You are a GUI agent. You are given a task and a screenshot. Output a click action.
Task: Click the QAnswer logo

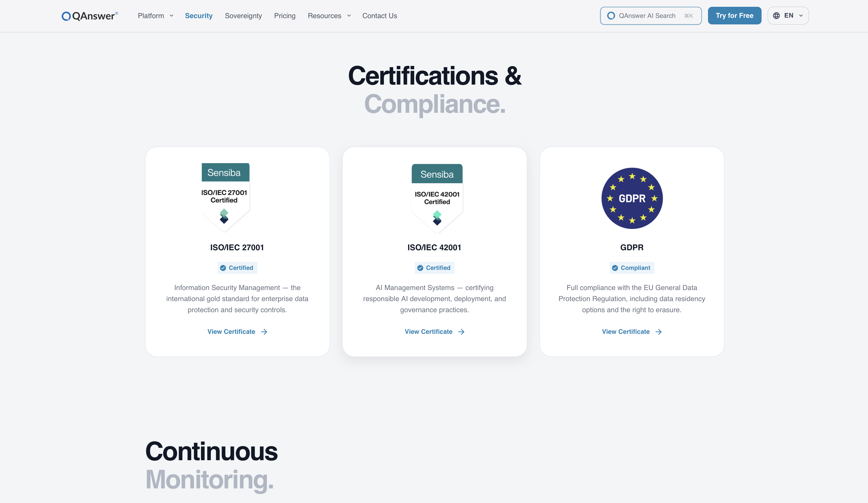coord(89,16)
